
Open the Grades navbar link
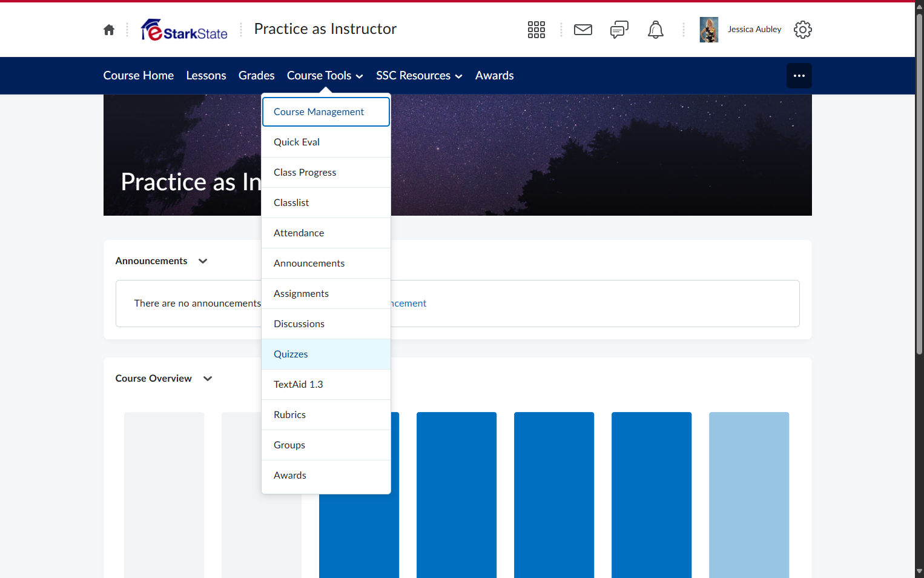(257, 76)
